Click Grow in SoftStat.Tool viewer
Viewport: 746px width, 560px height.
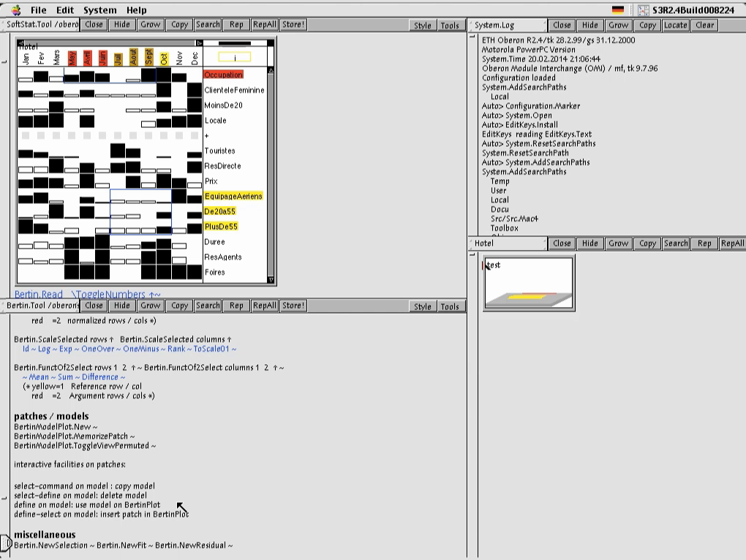click(x=151, y=25)
